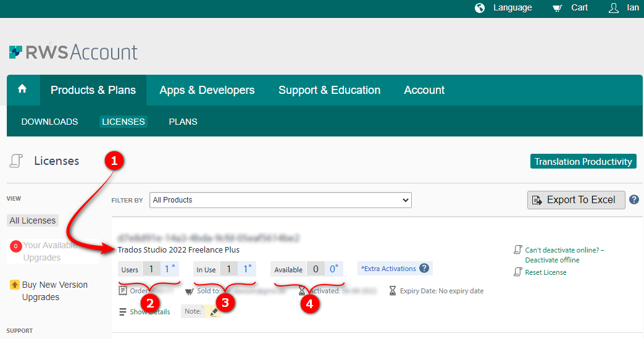Open the Extra Activations help icon

(424, 269)
